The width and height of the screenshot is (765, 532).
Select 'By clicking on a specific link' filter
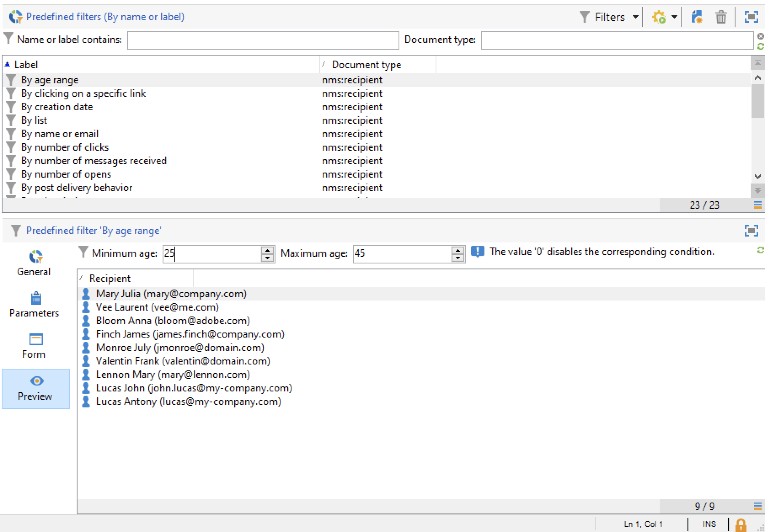click(x=377, y=93)
